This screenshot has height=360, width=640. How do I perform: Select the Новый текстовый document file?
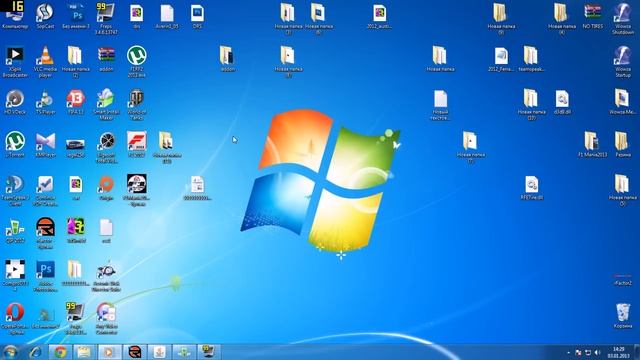tap(440, 104)
